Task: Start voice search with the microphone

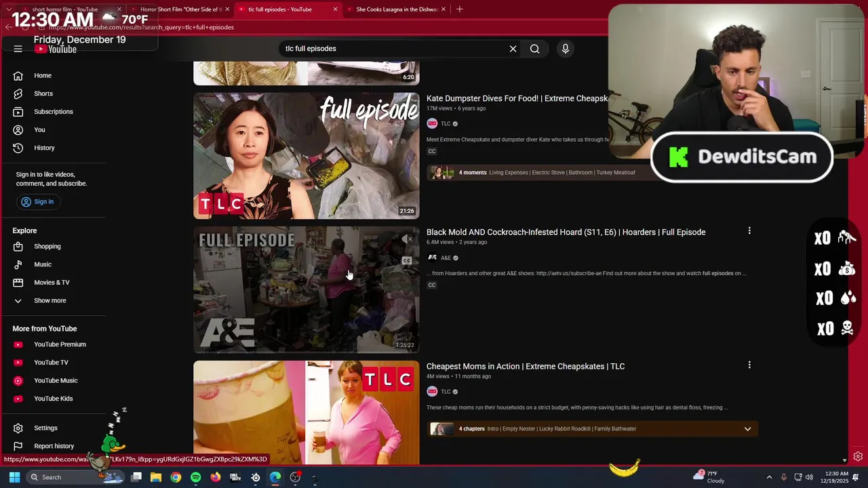Action: [565, 49]
